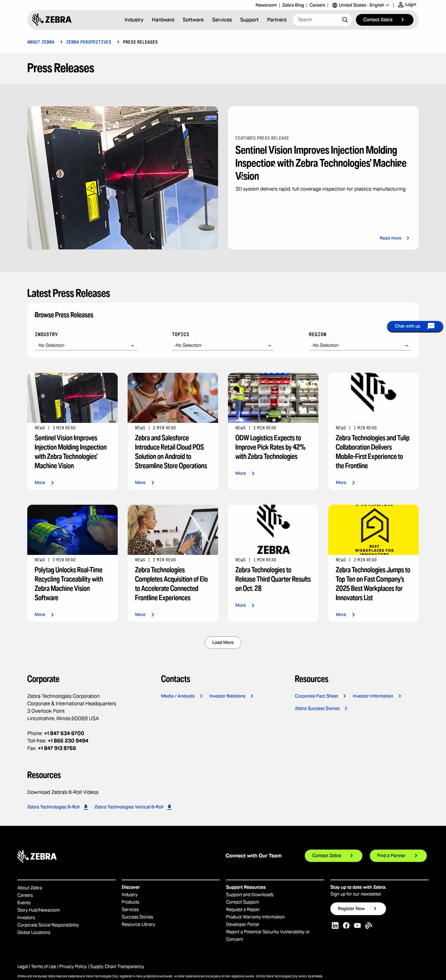Click the download icon beside Zebra Technologies B-Roll
446x980 pixels.
coord(86,807)
